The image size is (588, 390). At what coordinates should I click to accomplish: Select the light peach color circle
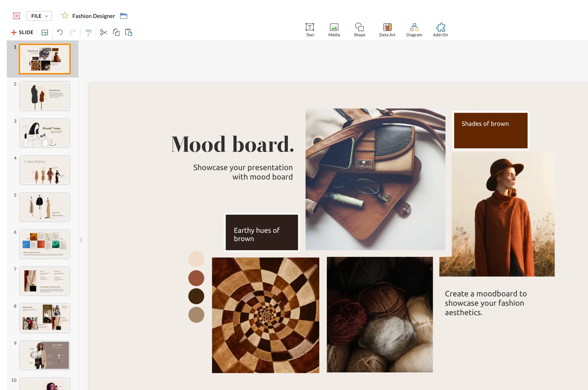coord(196,259)
